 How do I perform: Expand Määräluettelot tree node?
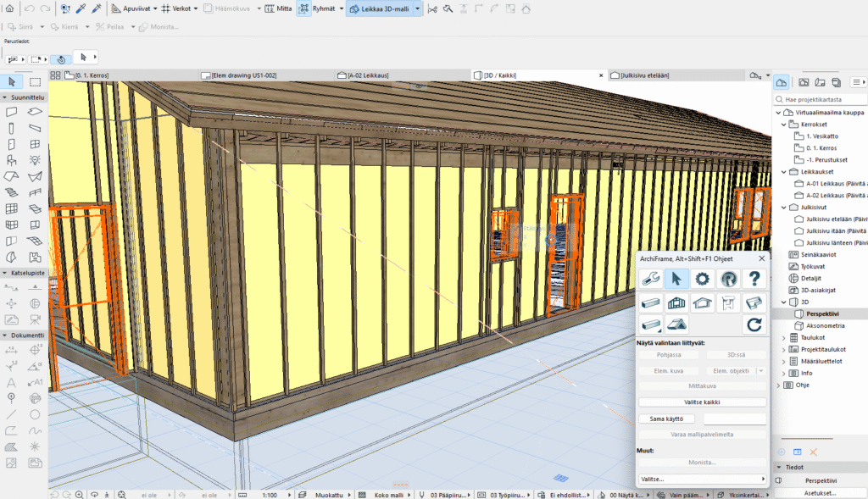pos(784,361)
